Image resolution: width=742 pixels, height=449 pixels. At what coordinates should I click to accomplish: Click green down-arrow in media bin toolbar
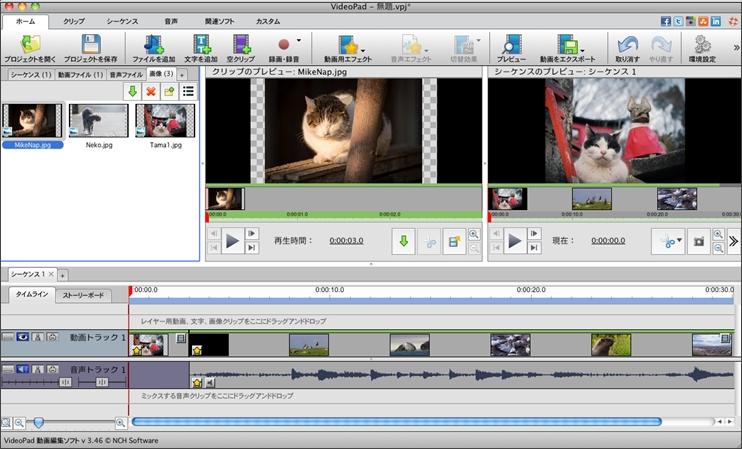(132, 91)
